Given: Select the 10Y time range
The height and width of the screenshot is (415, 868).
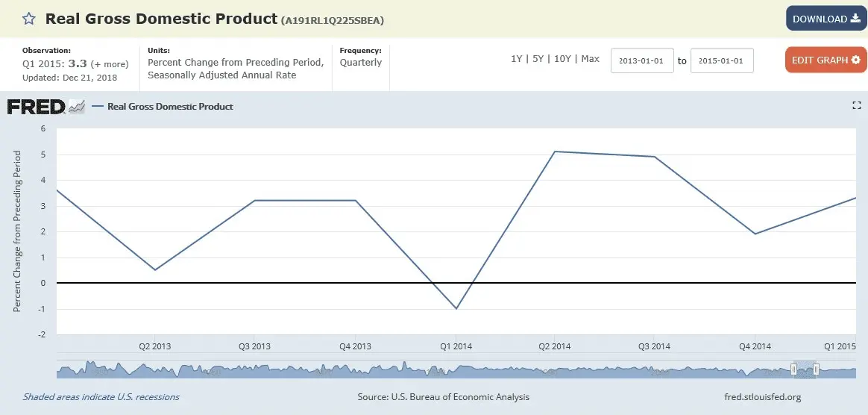Looking at the screenshot, I should tap(562, 59).
